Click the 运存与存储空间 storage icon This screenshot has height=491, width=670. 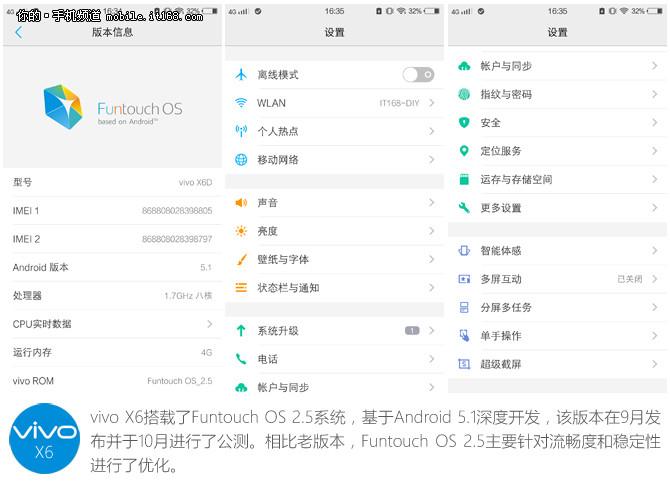point(464,179)
